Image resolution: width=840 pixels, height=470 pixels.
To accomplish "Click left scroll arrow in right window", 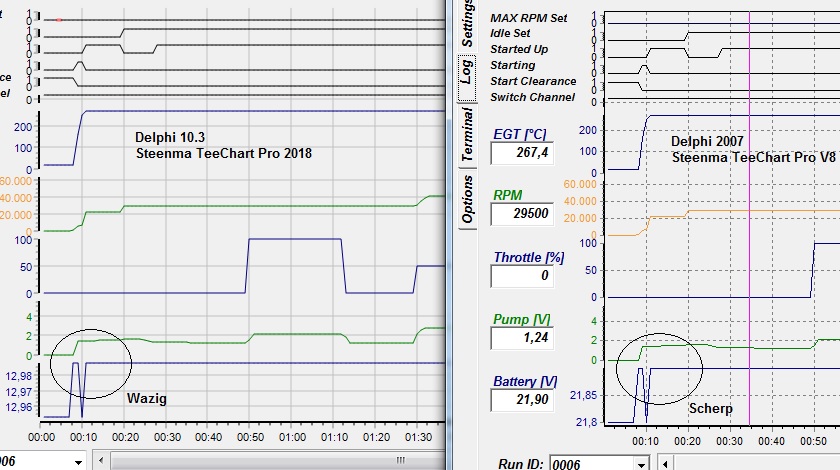I will point(665,464).
